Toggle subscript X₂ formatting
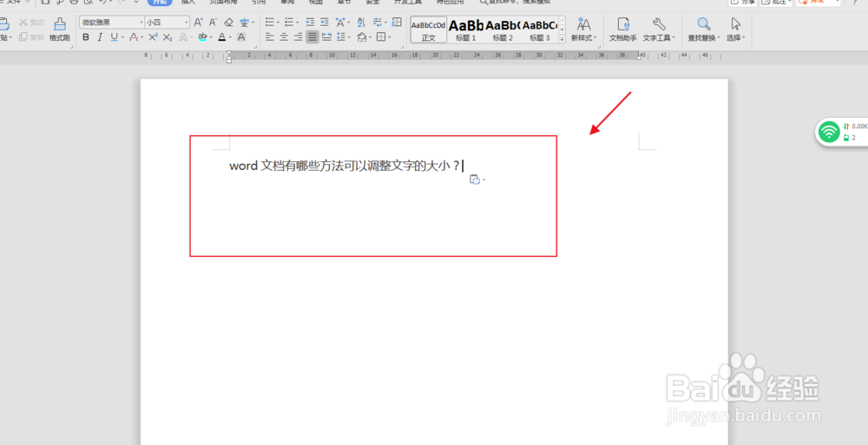The image size is (868, 445). [168, 37]
